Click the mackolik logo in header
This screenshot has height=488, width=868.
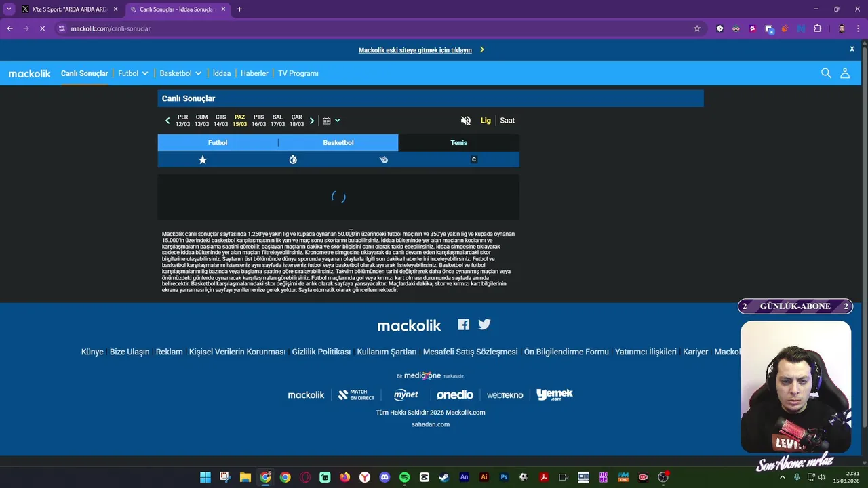[x=30, y=73]
